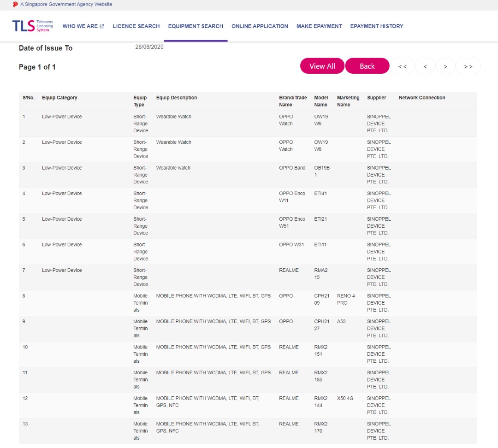
Task: Click the A Singapore Government Agency Website link
Action: pos(66,4)
